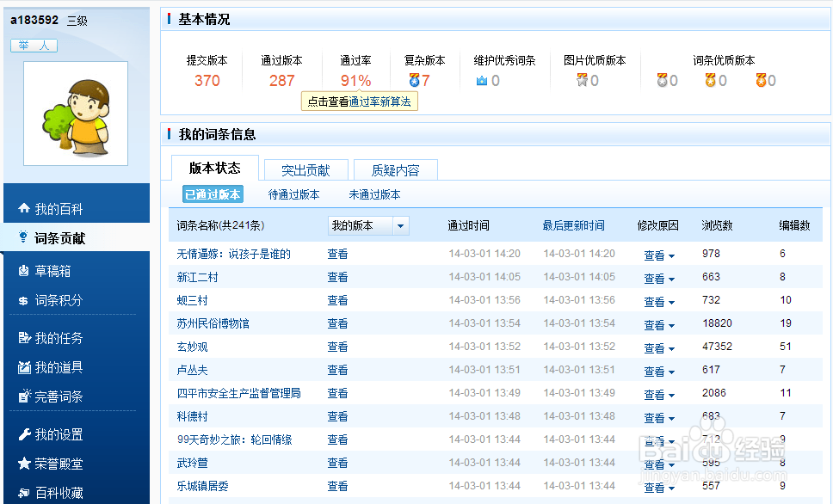Click 我的版本 查看 for 卢丛夫

337,370
